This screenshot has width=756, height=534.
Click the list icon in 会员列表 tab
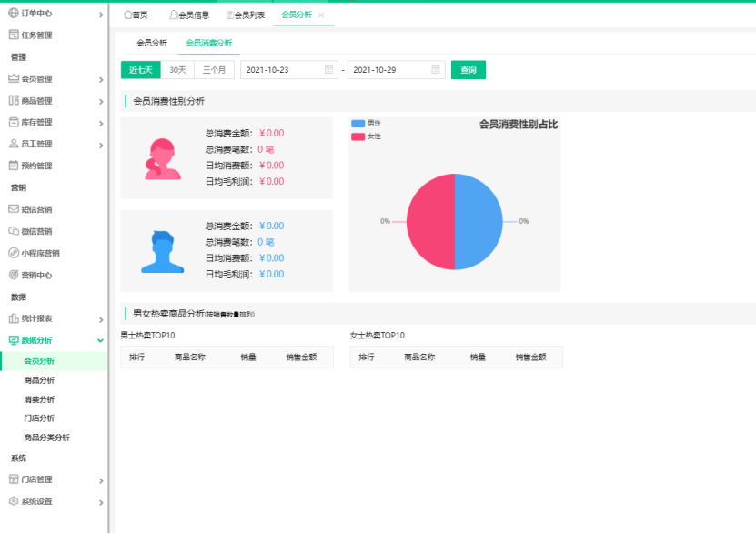[230, 15]
